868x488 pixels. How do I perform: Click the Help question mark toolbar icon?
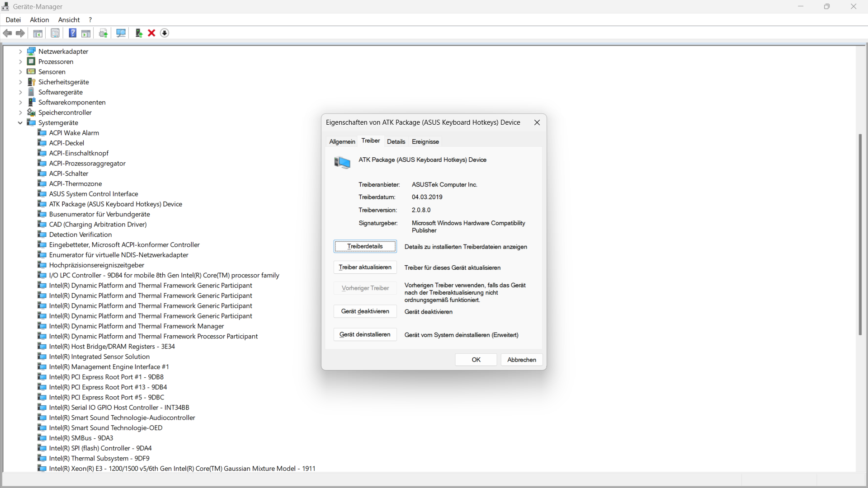pyautogui.click(x=72, y=33)
